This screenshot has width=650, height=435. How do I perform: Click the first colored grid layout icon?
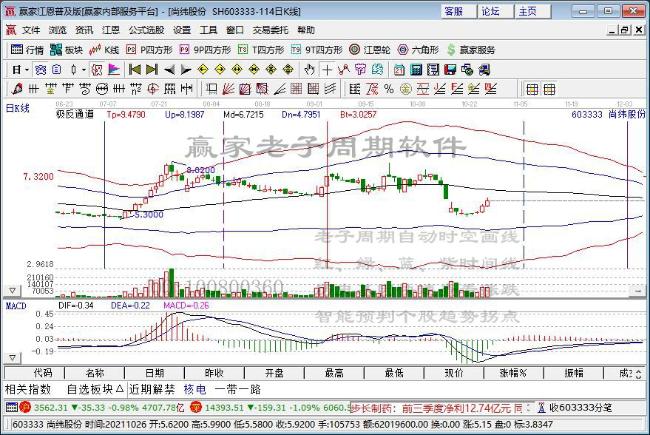pyautogui.click(x=532, y=89)
